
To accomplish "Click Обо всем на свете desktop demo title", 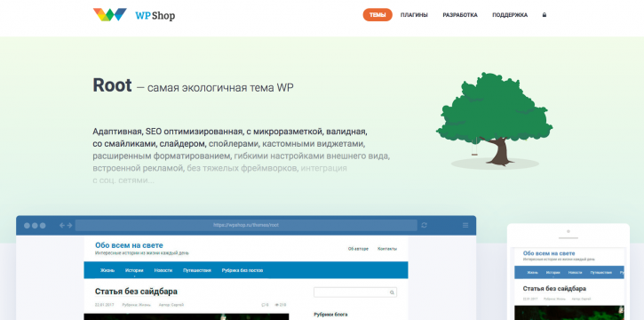I will pyautogui.click(x=130, y=245).
